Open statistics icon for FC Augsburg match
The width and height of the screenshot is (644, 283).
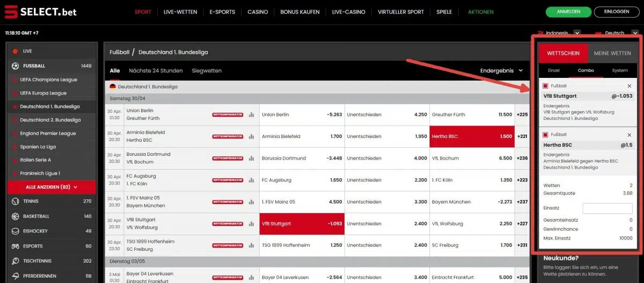coord(251,180)
